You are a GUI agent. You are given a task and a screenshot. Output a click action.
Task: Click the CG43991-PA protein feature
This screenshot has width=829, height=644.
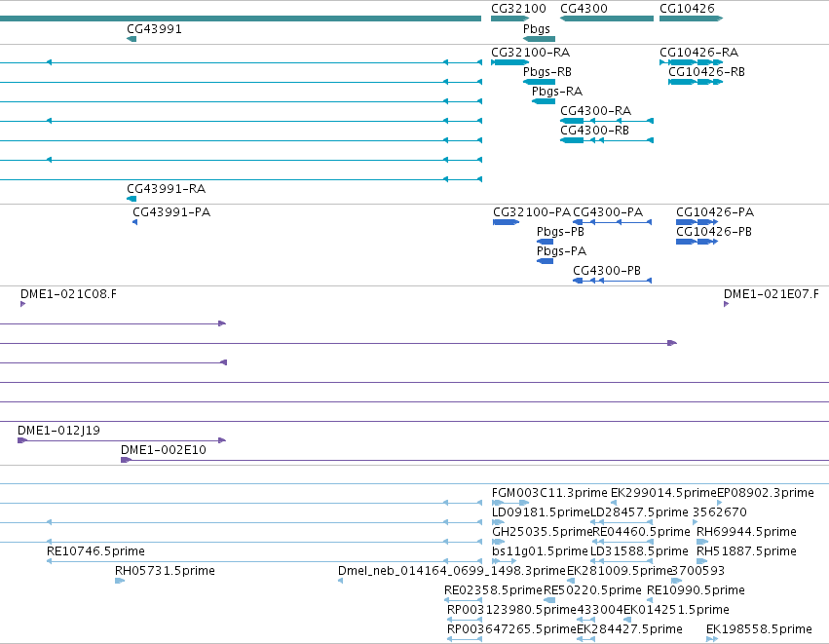[134, 222]
